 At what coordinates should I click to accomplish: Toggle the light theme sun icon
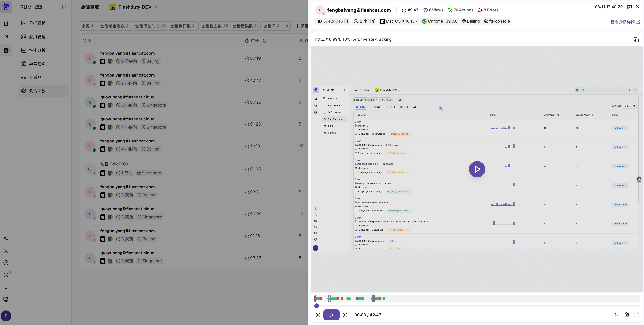pyautogui.click(x=6, y=251)
